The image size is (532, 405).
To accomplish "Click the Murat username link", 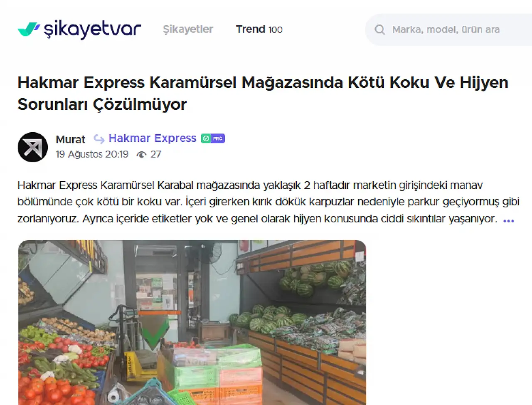I will click(71, 139).
